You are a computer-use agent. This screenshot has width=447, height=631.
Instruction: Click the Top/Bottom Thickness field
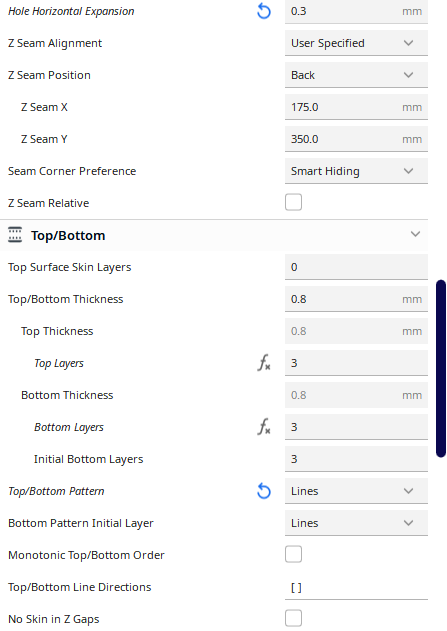pos(356,299)
